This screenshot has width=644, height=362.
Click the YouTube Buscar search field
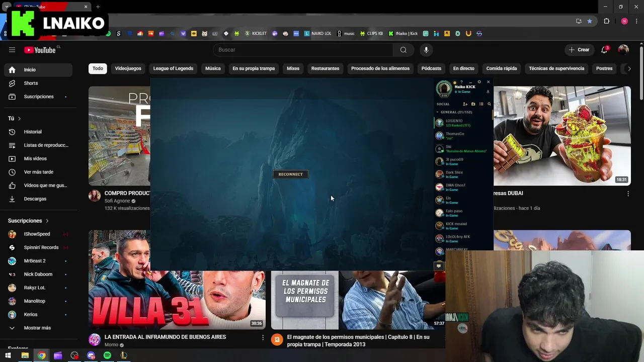pyautogui.click(x=303, y=50)
